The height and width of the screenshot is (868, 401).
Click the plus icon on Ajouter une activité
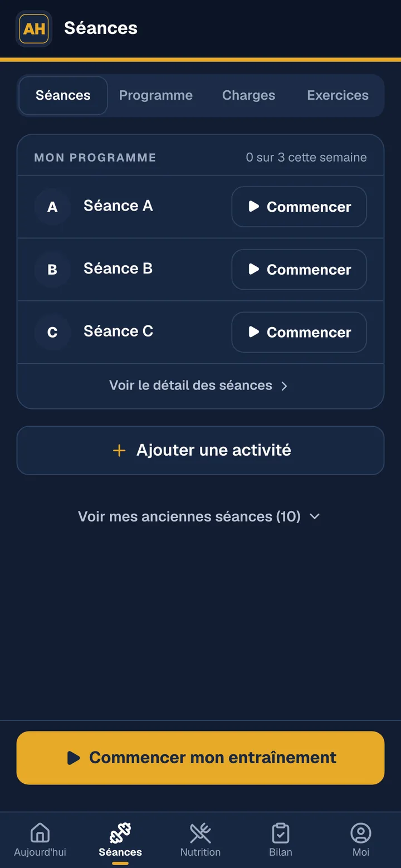tap(119, 450)
